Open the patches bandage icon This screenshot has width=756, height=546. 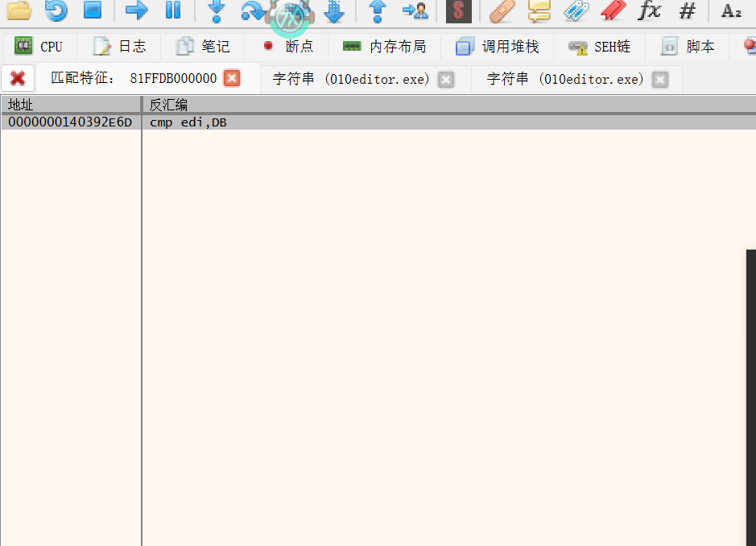point(502,10)
